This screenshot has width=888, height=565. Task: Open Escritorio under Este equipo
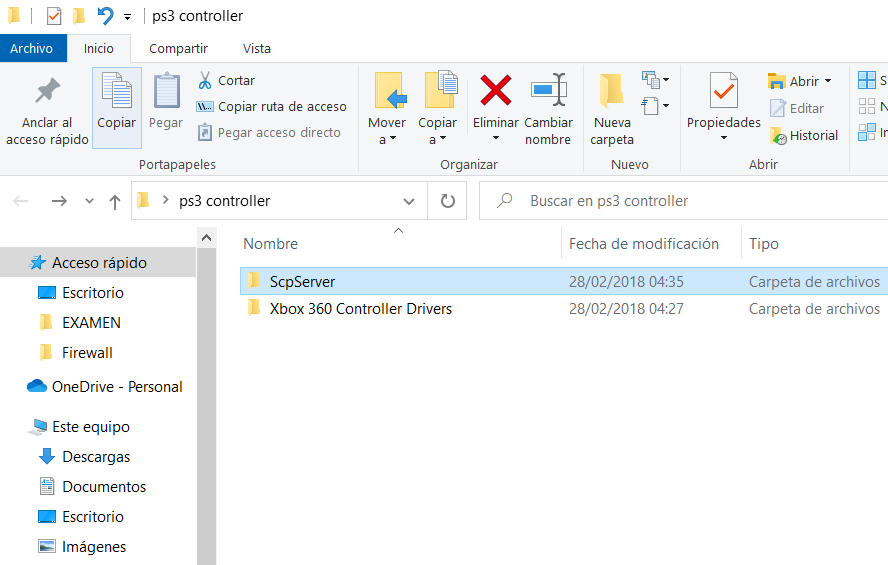[x=93, y=517]
